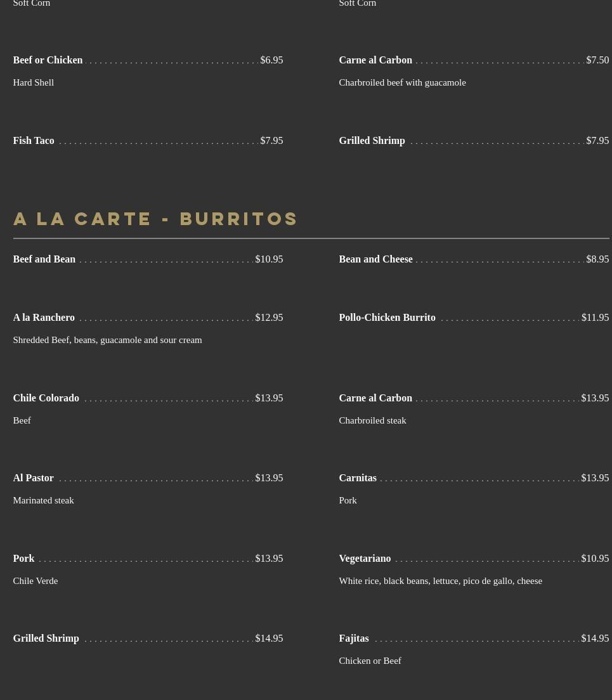Click the Fajitas burrito name
This screenshot has height=700, width=612.
(354, 638)
